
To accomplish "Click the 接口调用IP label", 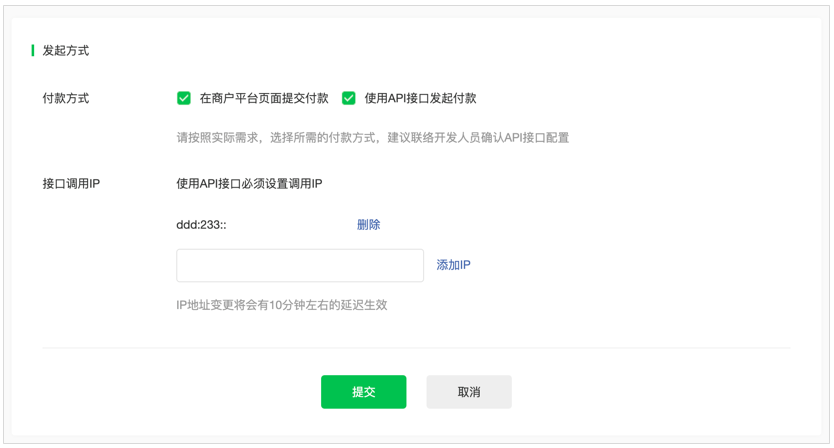I will (x=71, y=184).
